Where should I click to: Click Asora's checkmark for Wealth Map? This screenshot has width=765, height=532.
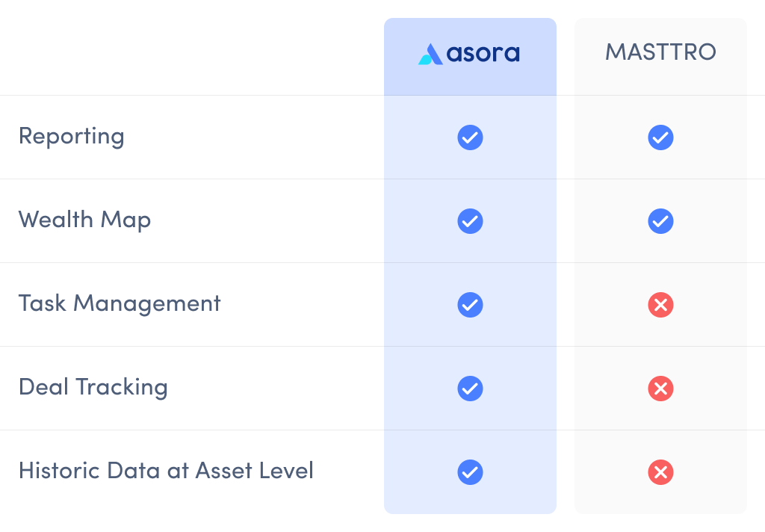point(471,221)
